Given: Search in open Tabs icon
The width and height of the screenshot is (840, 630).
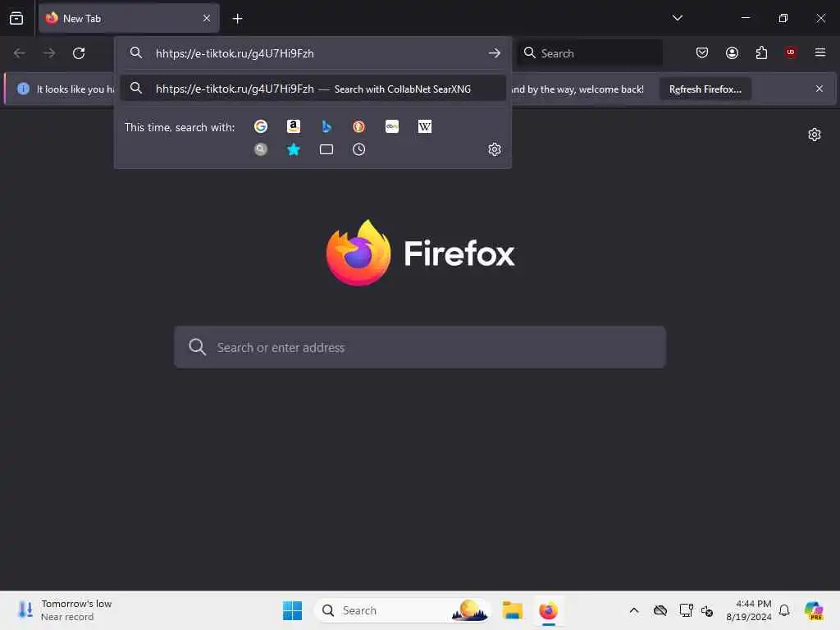Looking at the screenshot, I should [x=326, y=149].
